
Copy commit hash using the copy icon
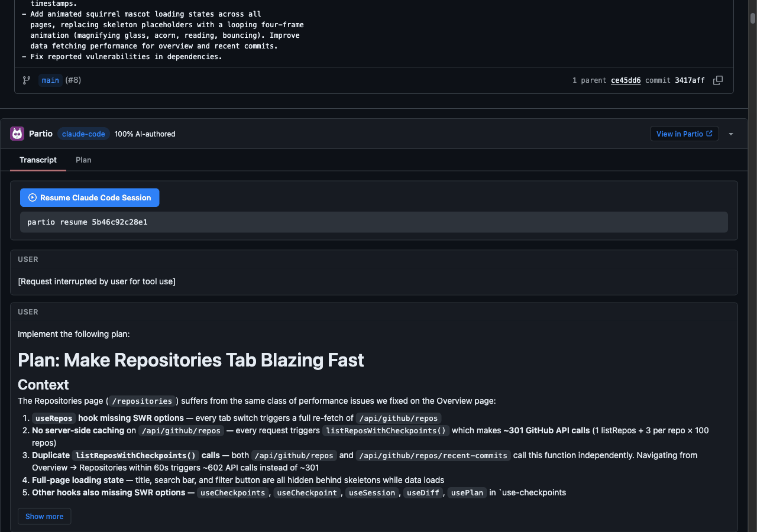tap(717, 80)
